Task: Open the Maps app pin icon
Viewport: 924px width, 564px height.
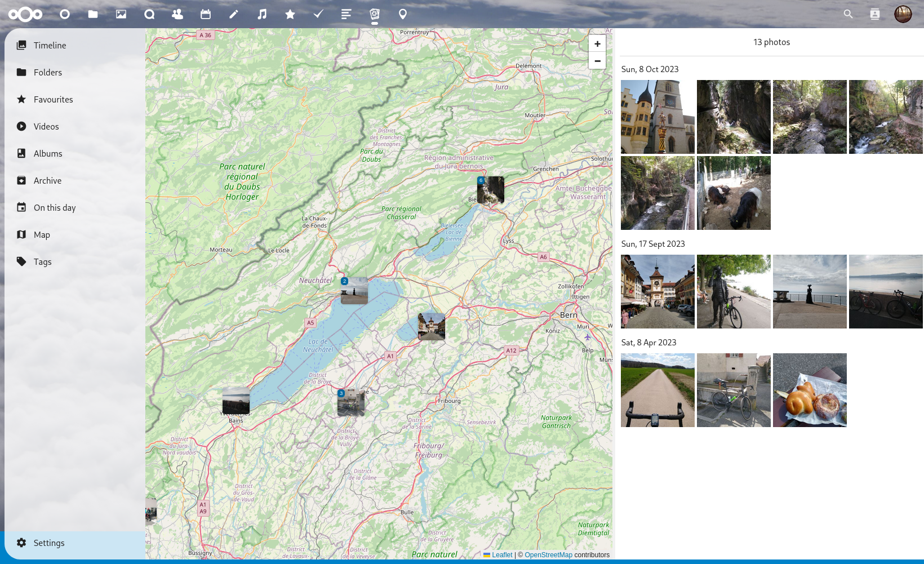Action: pos(403,14)
